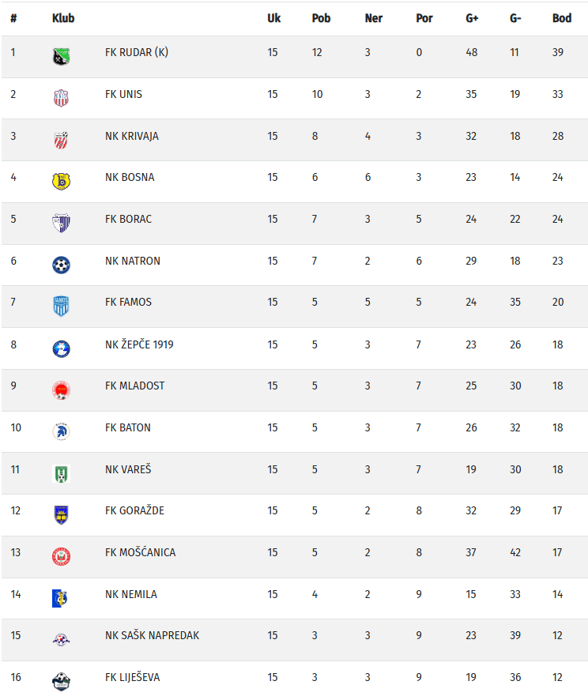Open the FK Liješeva team link
The height and width of the screenshot is (700, 588).
[132, 677]
